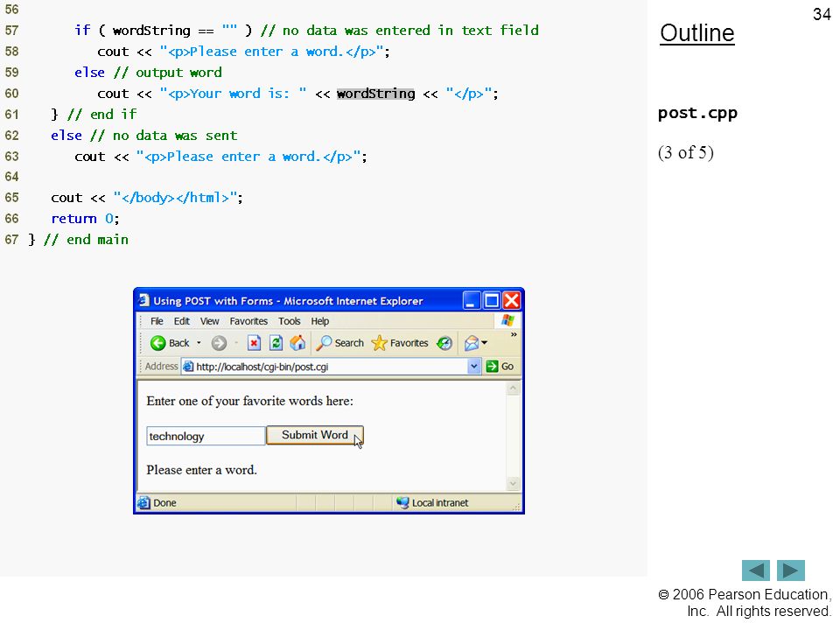Screen dimensions: 840x630
Task: Minimize the Internet Explorer window
Action: pyautogui.click(x=471, y=300)
